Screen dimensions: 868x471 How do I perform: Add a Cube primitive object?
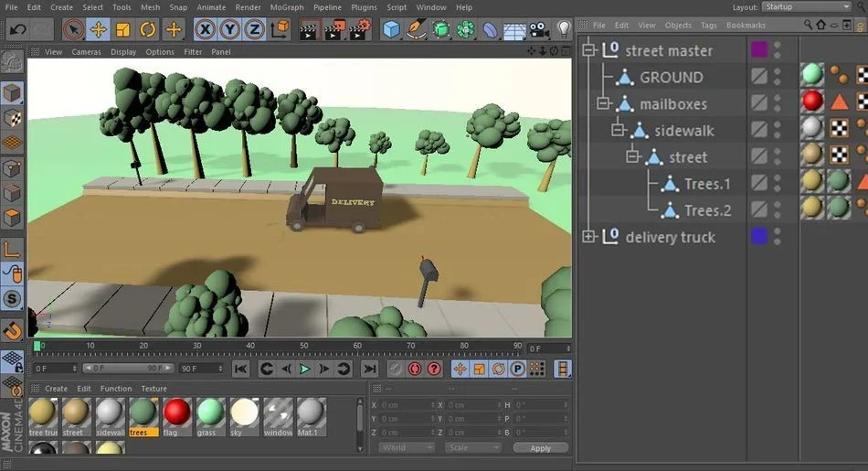click(391, 29)
